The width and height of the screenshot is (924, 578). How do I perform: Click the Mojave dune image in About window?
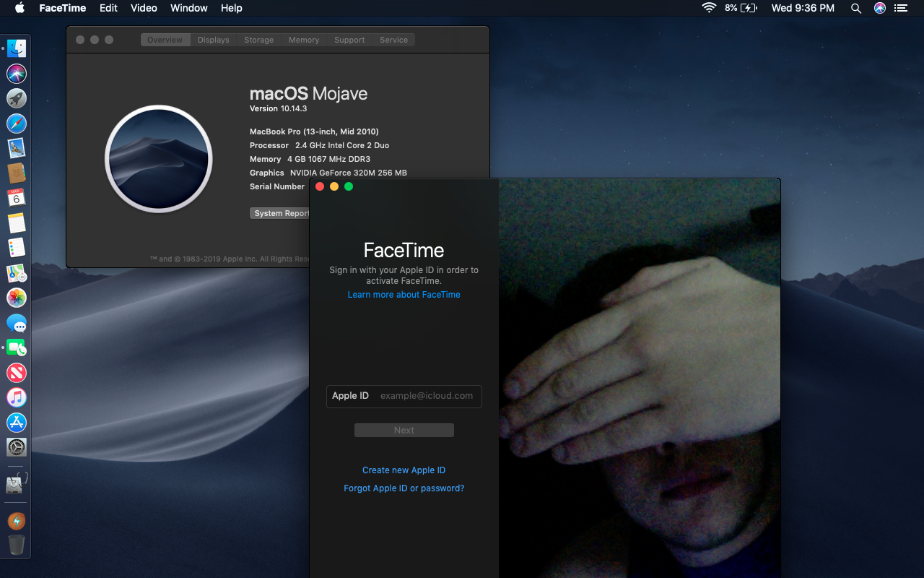click(159, 159)
